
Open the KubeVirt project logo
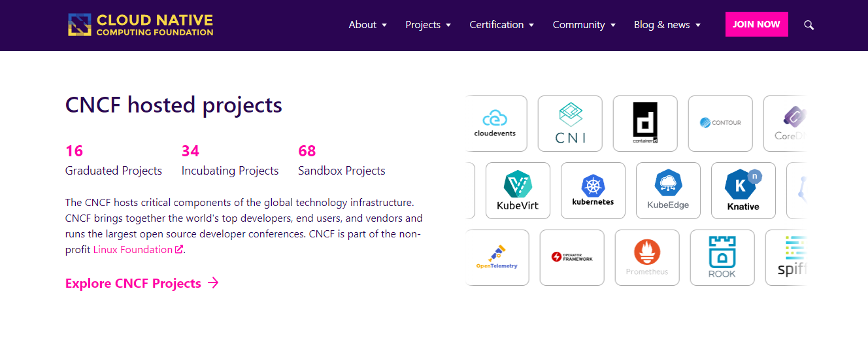518,190
